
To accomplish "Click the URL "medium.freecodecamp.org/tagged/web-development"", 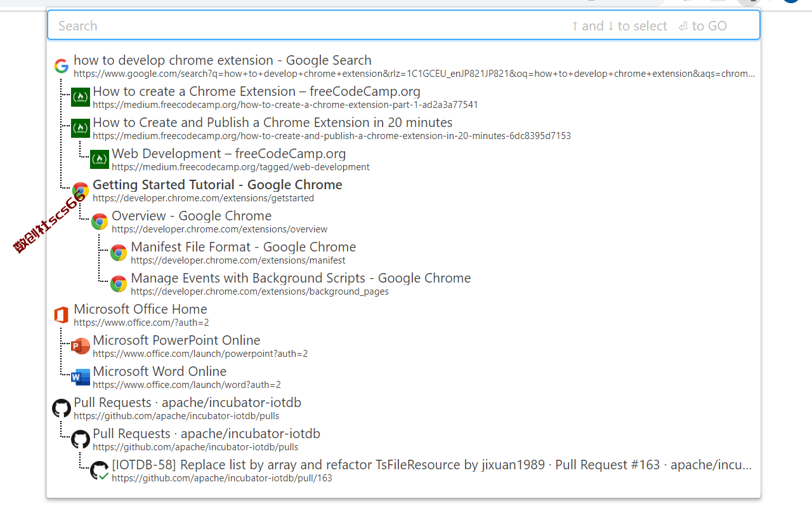I will 240,167.
